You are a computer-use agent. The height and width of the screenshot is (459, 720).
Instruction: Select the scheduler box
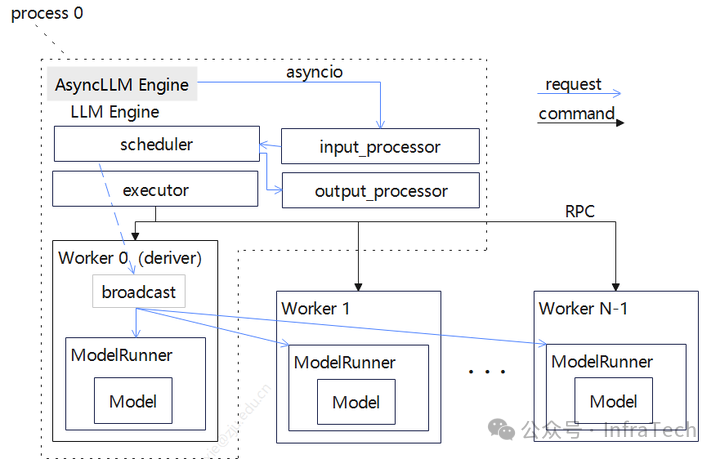155,145
